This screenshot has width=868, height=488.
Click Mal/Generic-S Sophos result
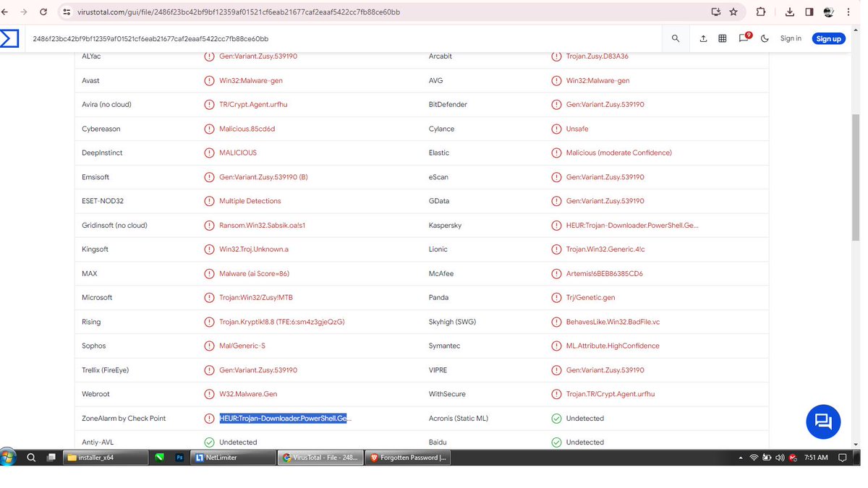tap(242, 346)
